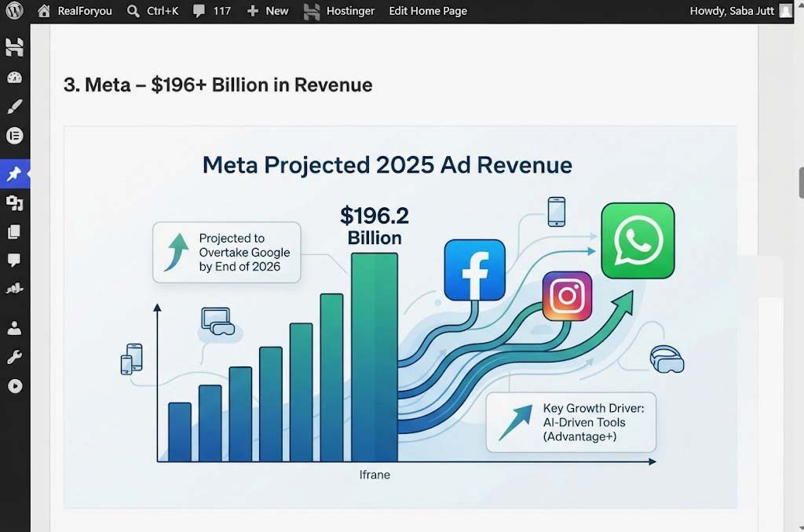
Task: Open the Comments sidebar icon
Action: tap(14, 261)
